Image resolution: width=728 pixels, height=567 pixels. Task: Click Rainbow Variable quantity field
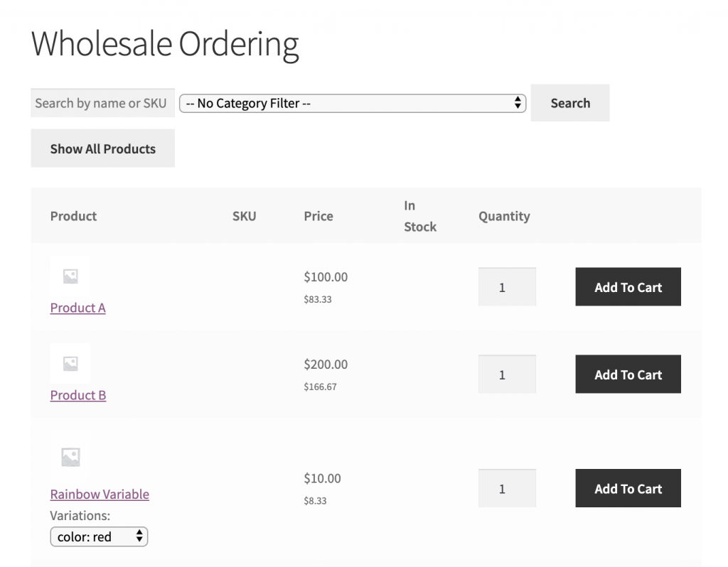coord(506,488)
